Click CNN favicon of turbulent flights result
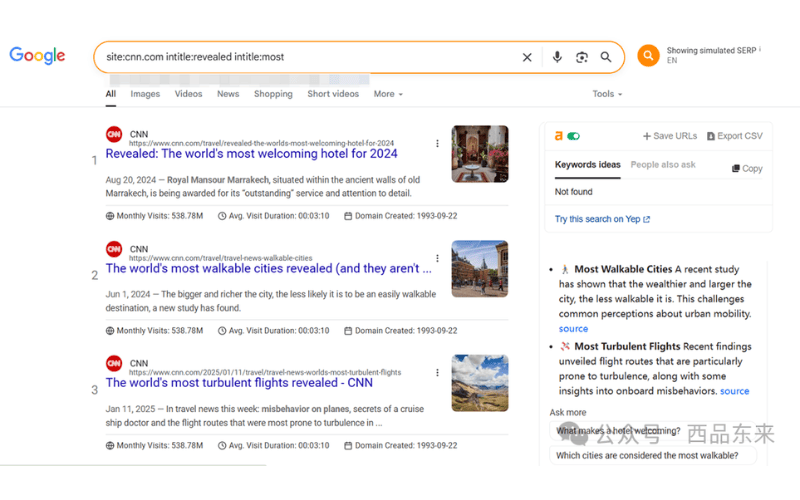 point(114,363)
